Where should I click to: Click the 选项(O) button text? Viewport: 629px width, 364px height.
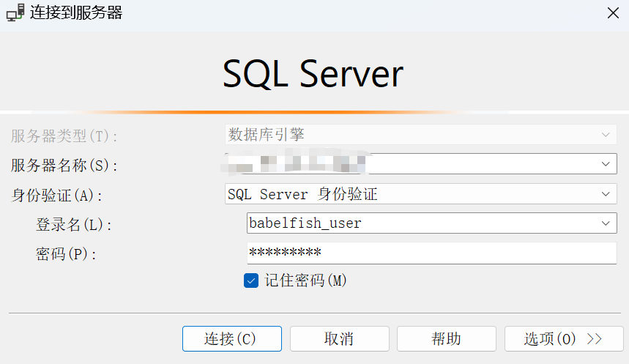point(550,339)
